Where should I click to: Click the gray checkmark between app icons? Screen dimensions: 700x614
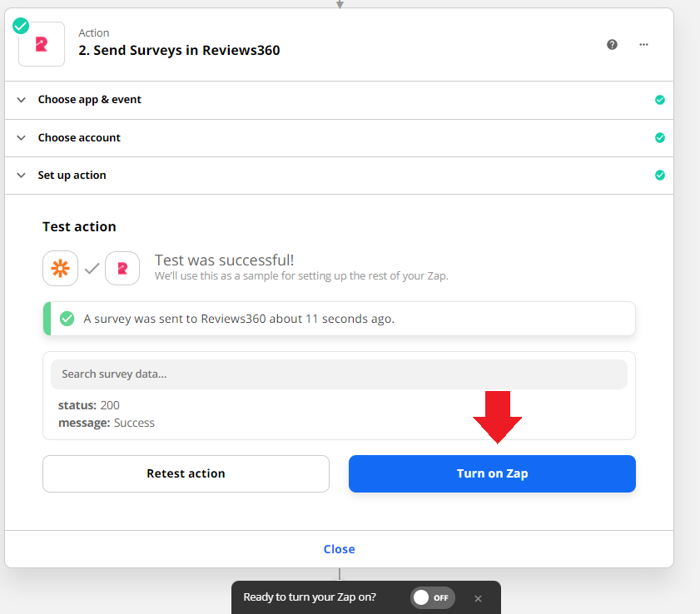[x=92, y=269]
